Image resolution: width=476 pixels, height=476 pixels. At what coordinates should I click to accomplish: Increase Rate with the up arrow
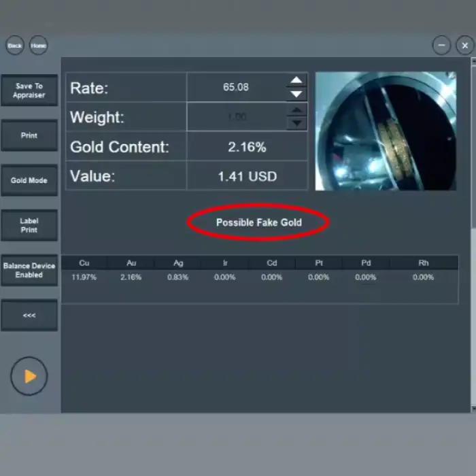(296, 80)
